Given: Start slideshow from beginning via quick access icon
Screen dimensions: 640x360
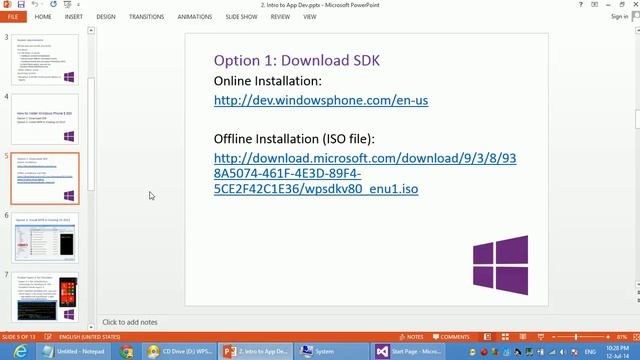Looking at the screenshot, I should click(x=67, y=4).
